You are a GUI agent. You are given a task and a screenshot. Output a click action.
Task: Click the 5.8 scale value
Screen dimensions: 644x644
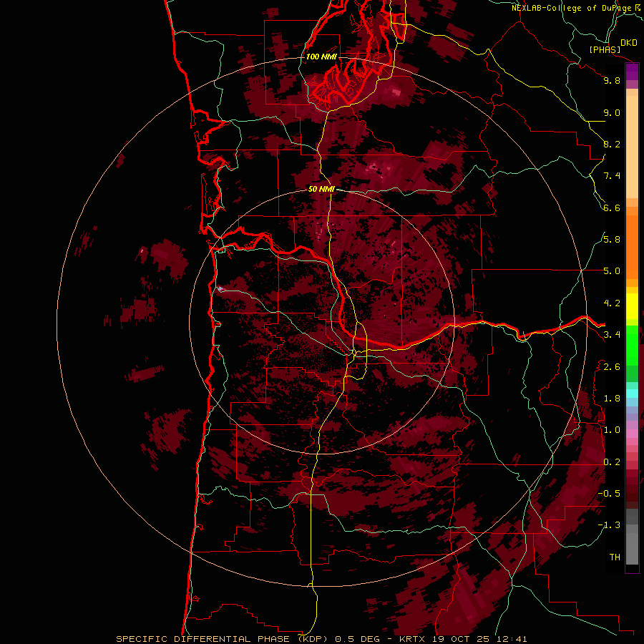612,240
